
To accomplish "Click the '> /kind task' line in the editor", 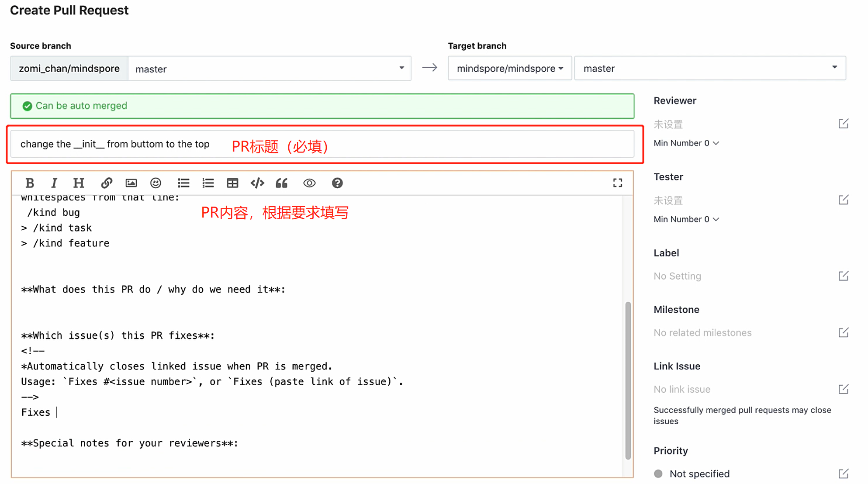I will coord(56,228).
